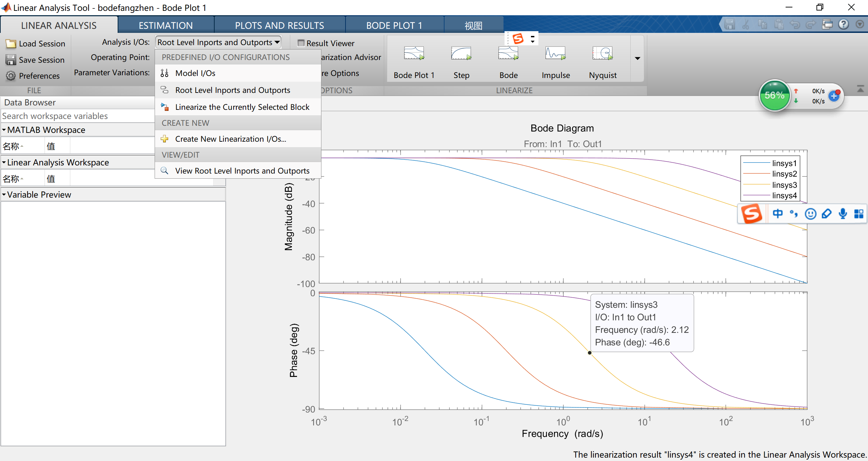This screenshot has width=868, height=461.
Task: Toggle the Sogou Chinese/English input mode
Action: (777, 214)
